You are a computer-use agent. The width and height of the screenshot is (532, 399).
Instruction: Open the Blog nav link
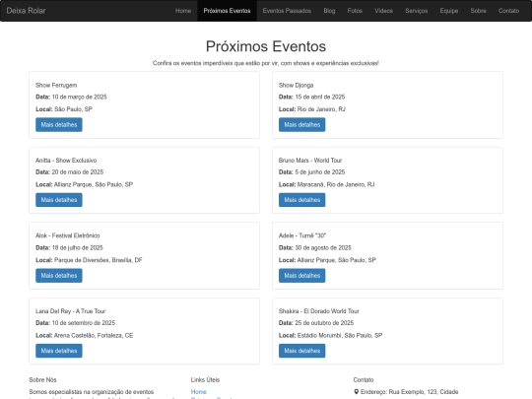coord(329,11)
